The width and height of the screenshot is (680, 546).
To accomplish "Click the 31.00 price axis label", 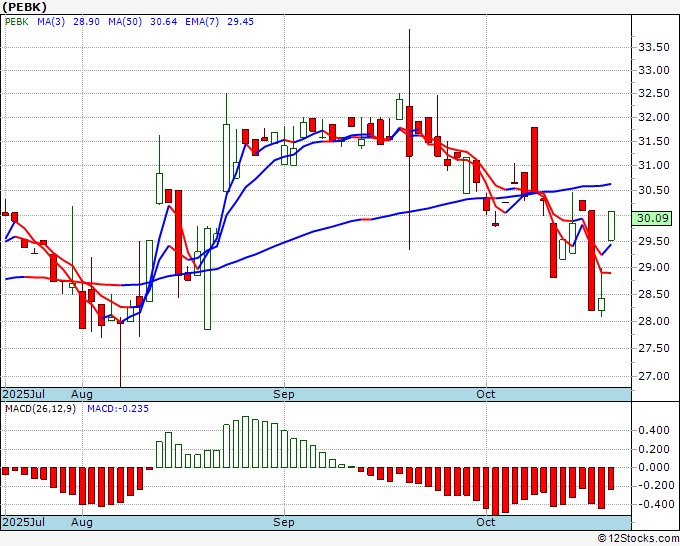I will 654,165.
